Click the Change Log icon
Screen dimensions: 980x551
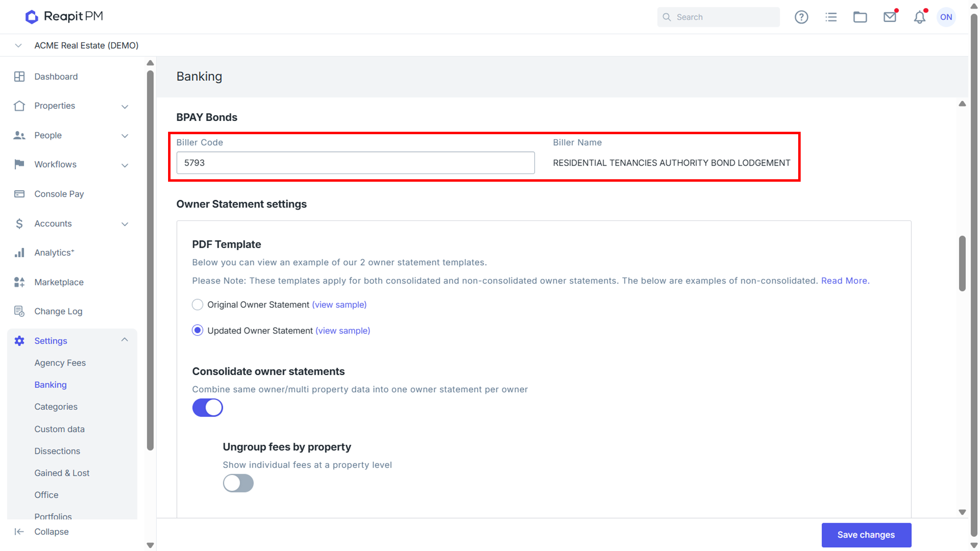pyautogui.click(x=20, y=311)
